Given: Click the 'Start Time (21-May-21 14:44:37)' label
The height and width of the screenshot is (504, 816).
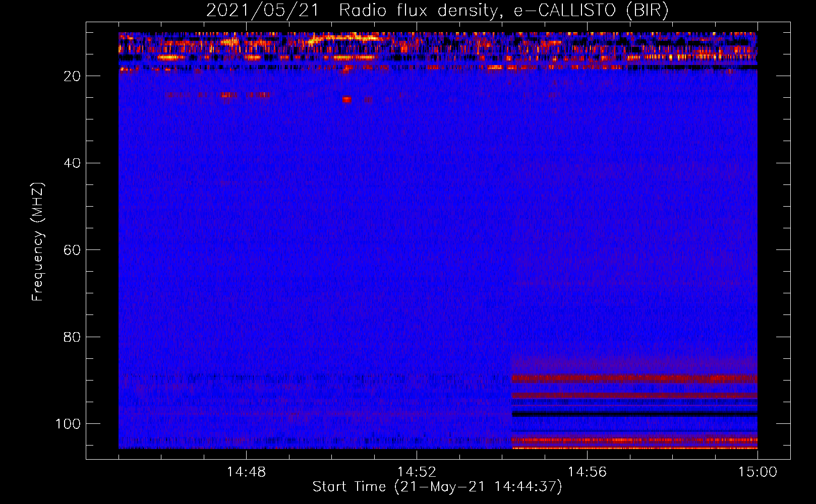Looking at the screenshot, I should pos(437,487).
